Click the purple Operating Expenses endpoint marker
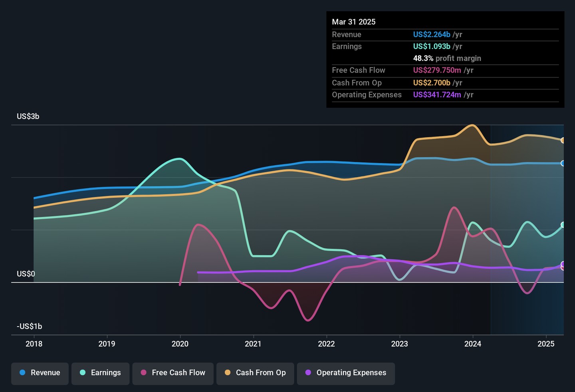Viewport: 575px width, 392px height. pos(563,264)
